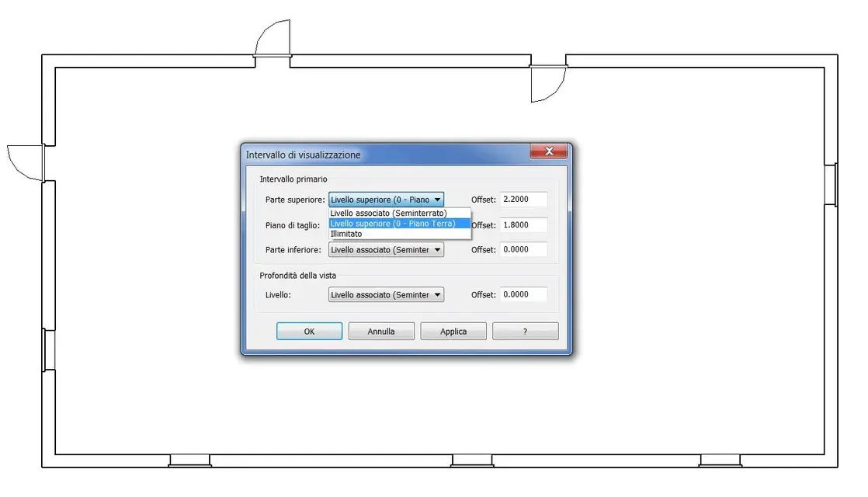Confirm the dialog with the OK button
868x497 pixels.
[310, 331]
